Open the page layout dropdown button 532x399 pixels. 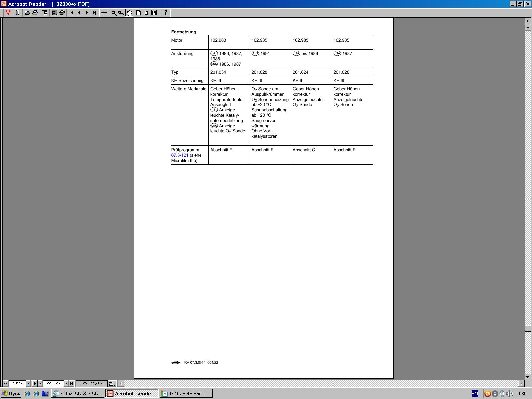pyautogui.click(x=112, y=383)
